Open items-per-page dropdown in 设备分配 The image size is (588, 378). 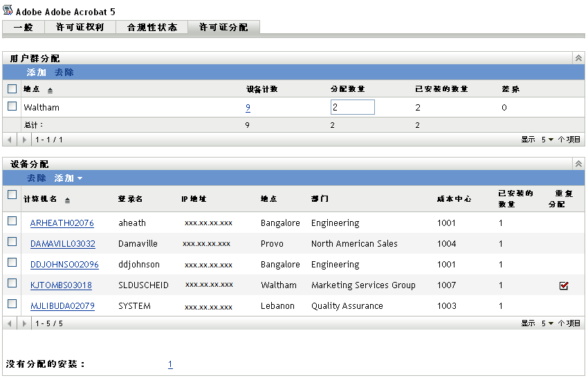547,323
